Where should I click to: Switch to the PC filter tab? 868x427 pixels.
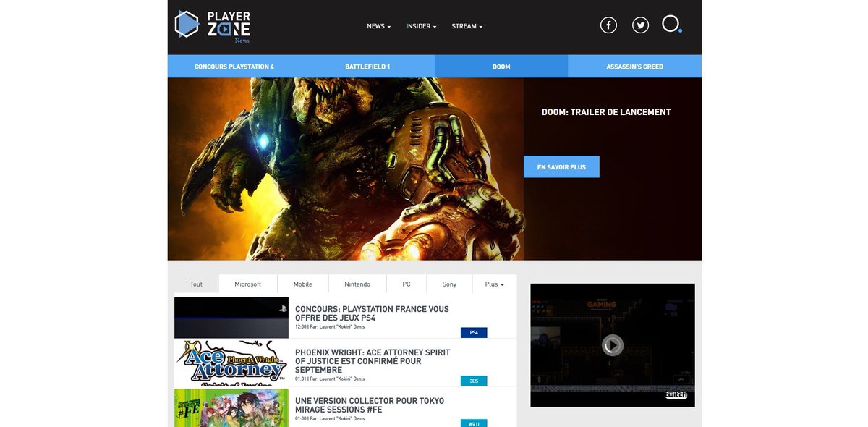(x=407, y=284)
